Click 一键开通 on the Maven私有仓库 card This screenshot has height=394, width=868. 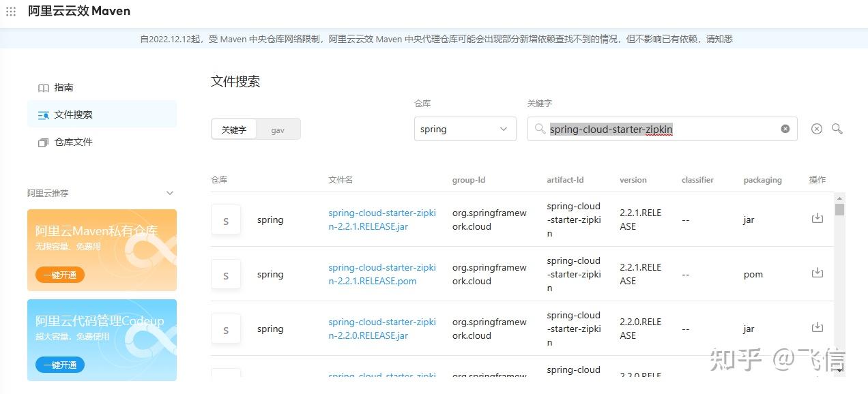[x=60, y=275]
